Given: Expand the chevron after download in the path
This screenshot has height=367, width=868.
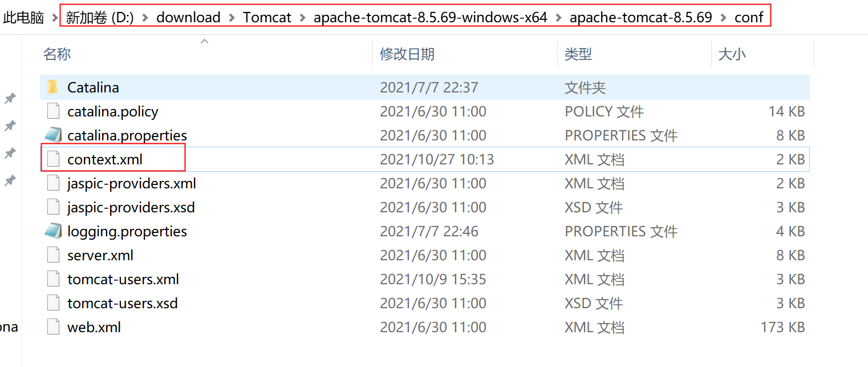Looking at the screenshot, I should pos(232,18).
